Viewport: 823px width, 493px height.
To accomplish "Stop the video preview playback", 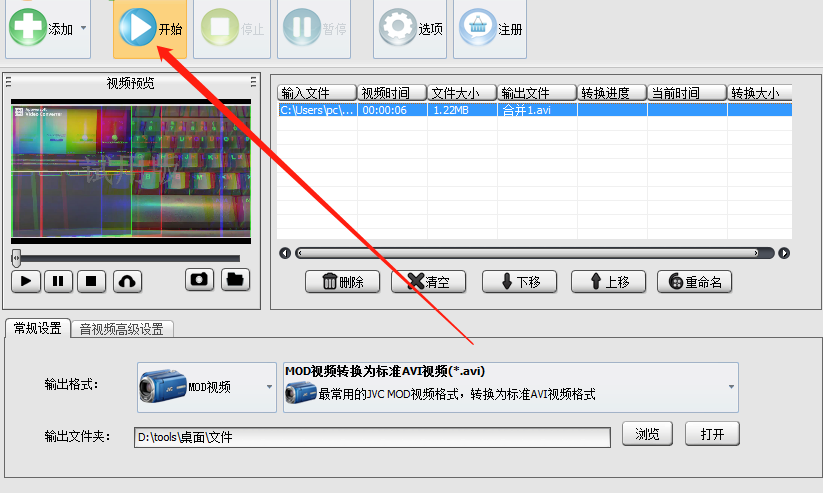I will click(91, 281).
